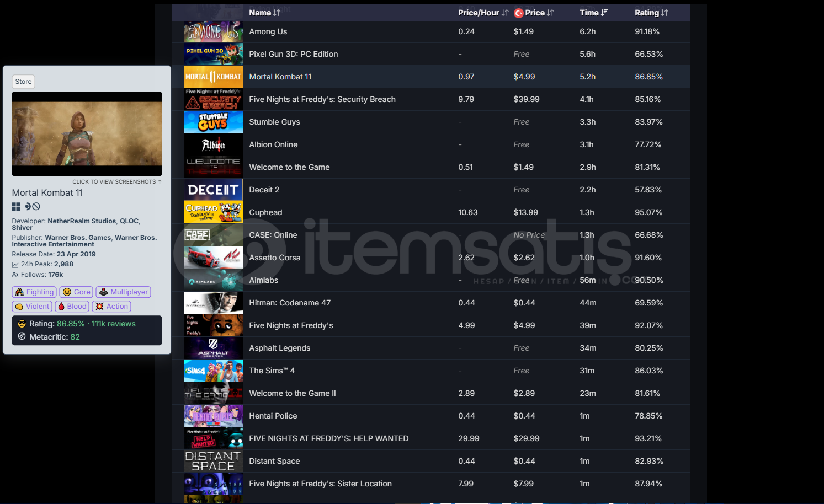Open the Asphalt Legends row name
The height and width of the screenshot is (504, 824).
pos(279,348)
